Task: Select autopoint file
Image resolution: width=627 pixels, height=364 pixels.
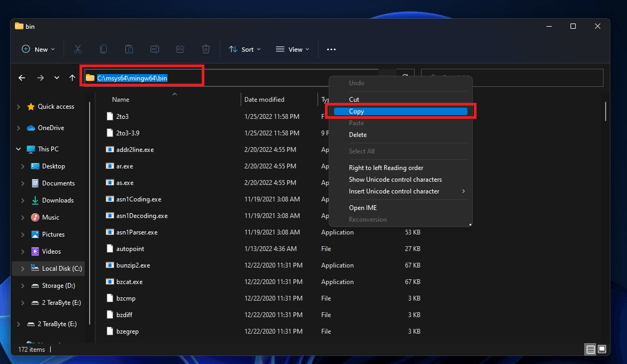Action: point(130,248)
